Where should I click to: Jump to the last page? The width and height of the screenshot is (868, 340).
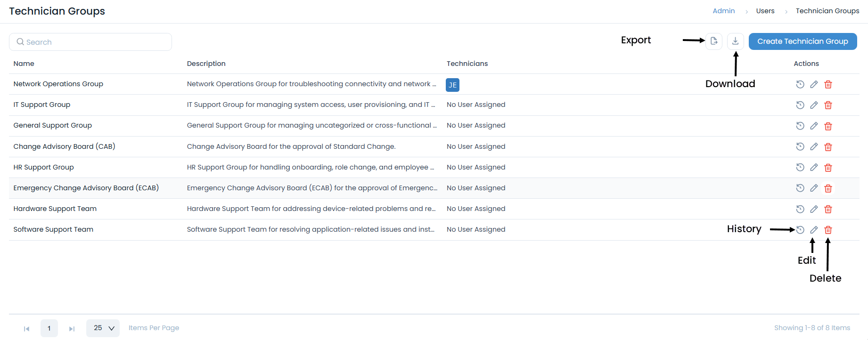pyautogui.click(x=72, y=329)
